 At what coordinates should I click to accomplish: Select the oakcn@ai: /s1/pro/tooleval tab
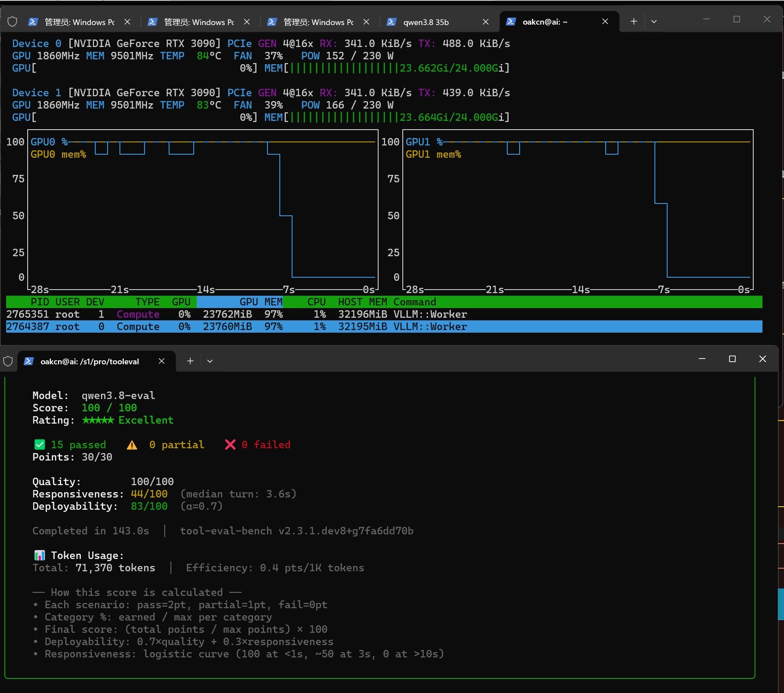pyautogui.click(x=97, y=361)
